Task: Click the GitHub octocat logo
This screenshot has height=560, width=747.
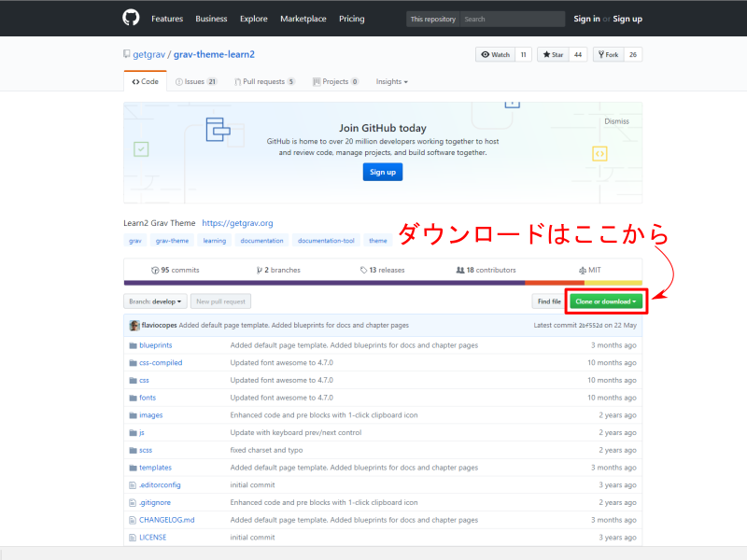Action: [131, 18]
